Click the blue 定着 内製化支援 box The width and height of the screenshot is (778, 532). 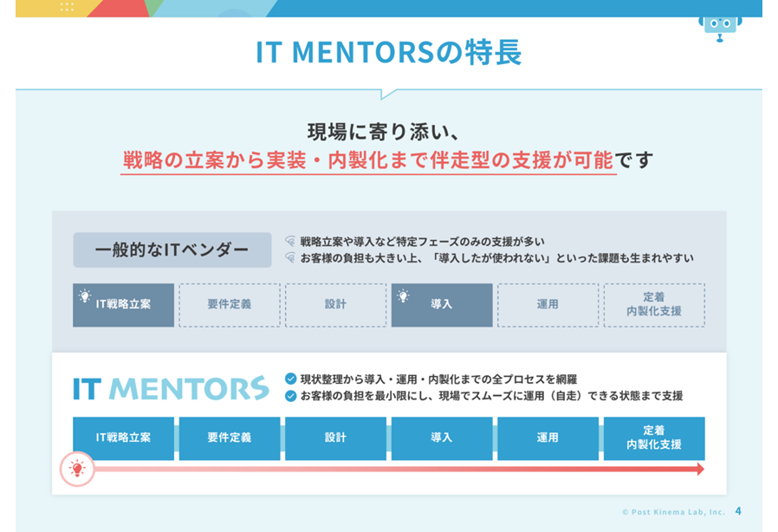[654, 438]
